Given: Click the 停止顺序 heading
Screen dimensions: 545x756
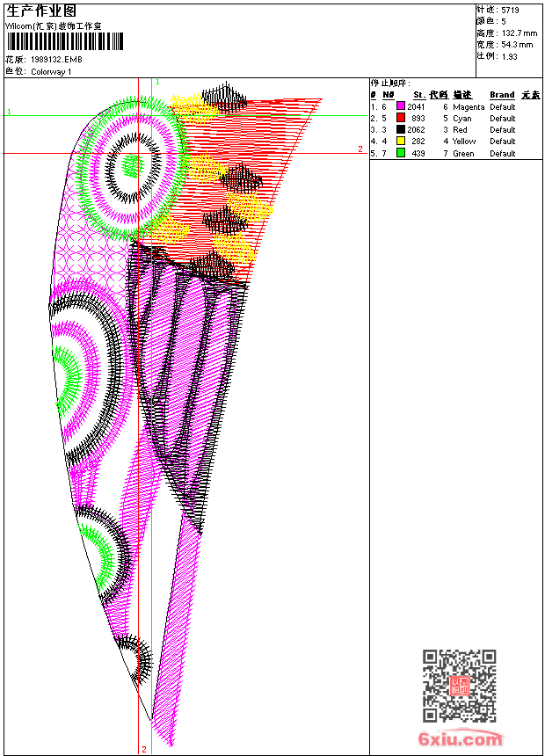Looking at the screenshot, I should coord(389,84).
